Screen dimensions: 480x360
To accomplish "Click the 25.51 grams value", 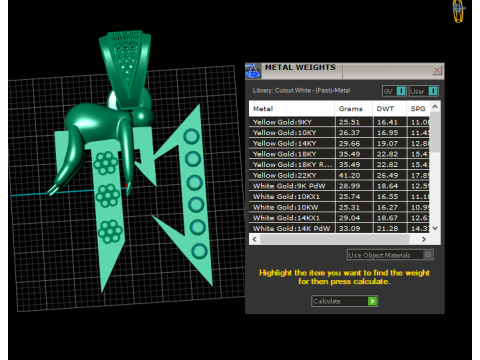I will click(x=349, y=122).
